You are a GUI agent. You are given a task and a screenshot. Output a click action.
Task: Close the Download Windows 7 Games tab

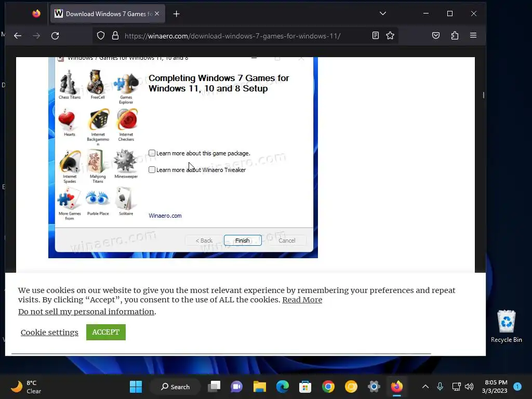[157, 14]
